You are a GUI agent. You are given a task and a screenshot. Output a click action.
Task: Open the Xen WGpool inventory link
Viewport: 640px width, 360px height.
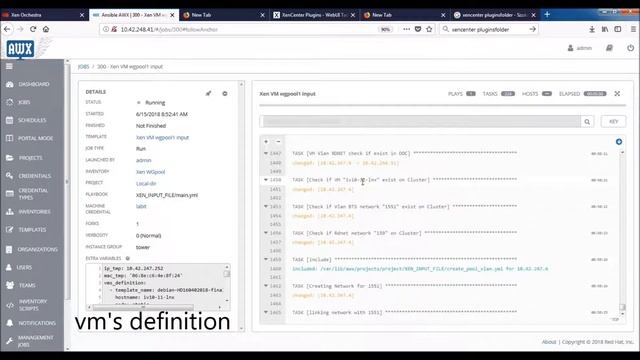[x=150, y=172]
